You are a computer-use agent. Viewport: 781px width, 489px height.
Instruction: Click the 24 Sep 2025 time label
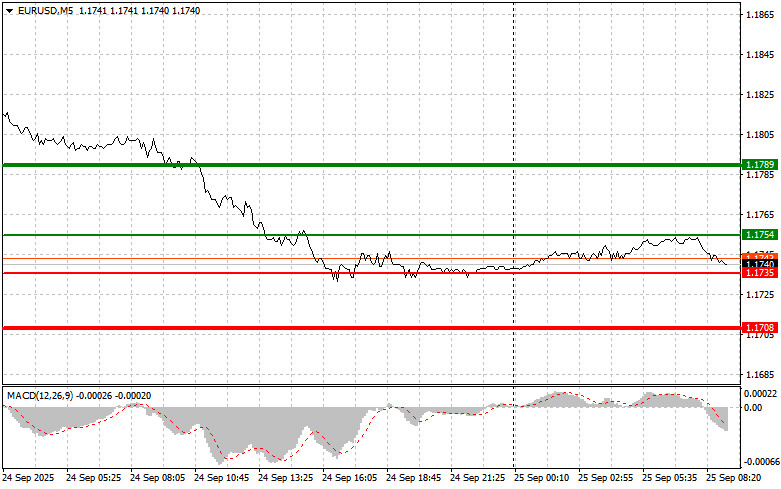pos(27,478)
